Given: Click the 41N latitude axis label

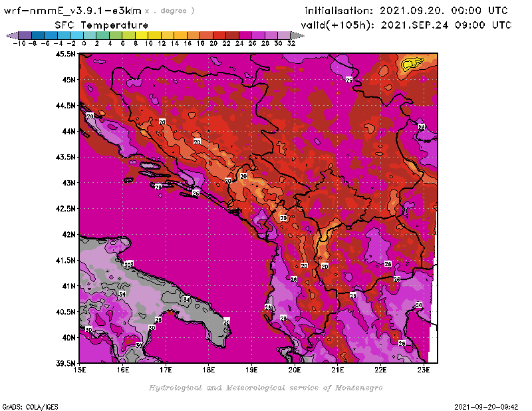Looking at the screenshot, I should (68, 286).
